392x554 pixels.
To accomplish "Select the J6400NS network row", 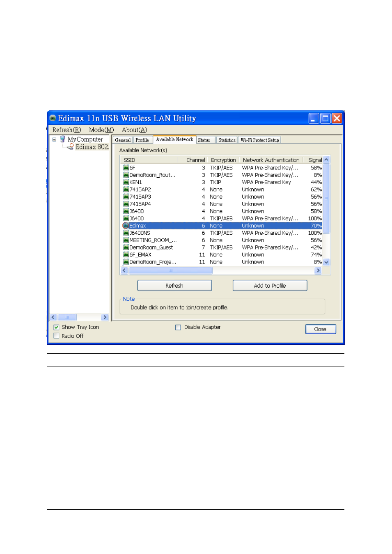I will pos(222,233).
